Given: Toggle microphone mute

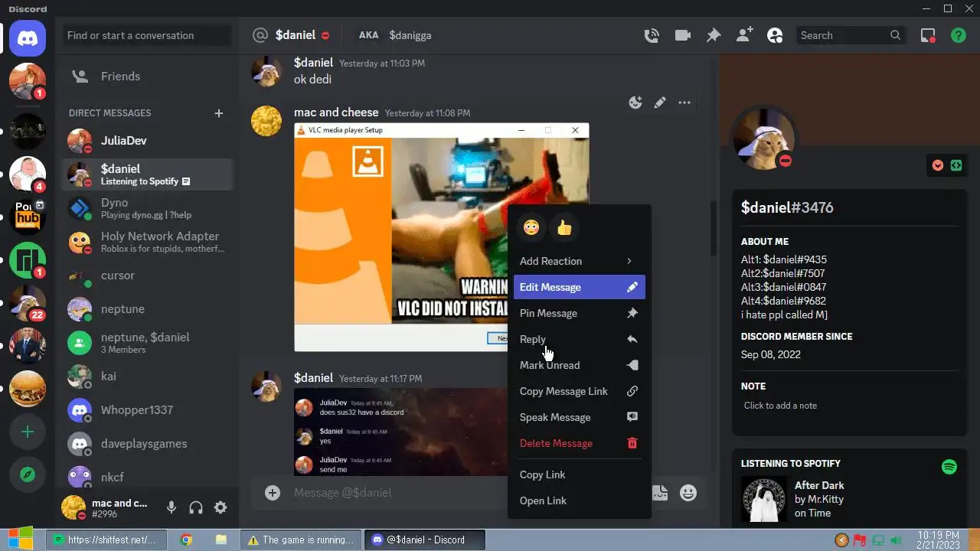Looking at the screenshot, I should (171, 507).
